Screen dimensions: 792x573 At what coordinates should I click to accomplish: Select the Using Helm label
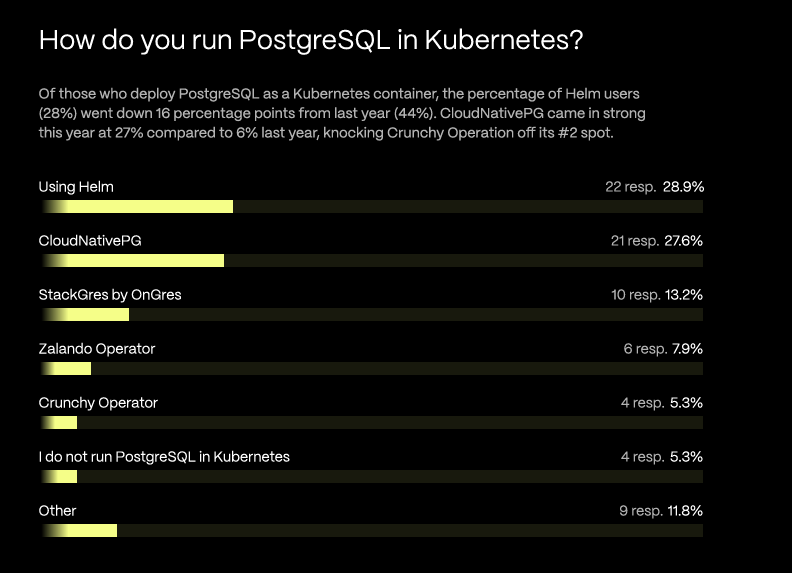coord(76,187)
